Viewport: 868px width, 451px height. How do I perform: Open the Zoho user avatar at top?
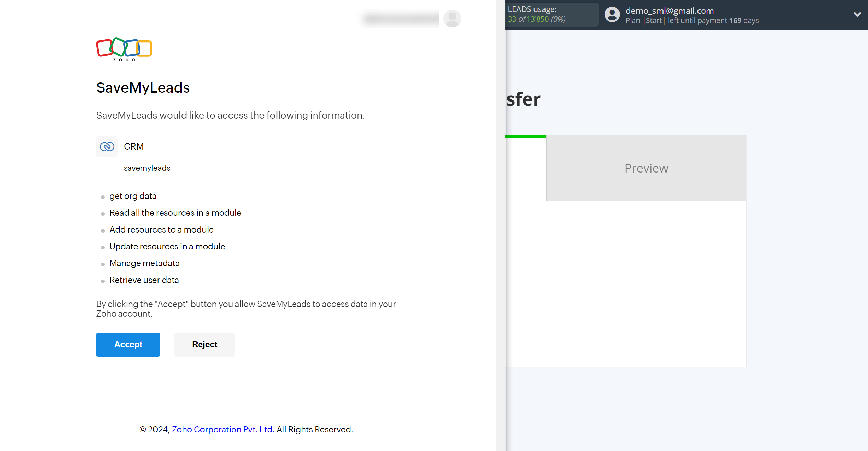click(x=452, y=19)
